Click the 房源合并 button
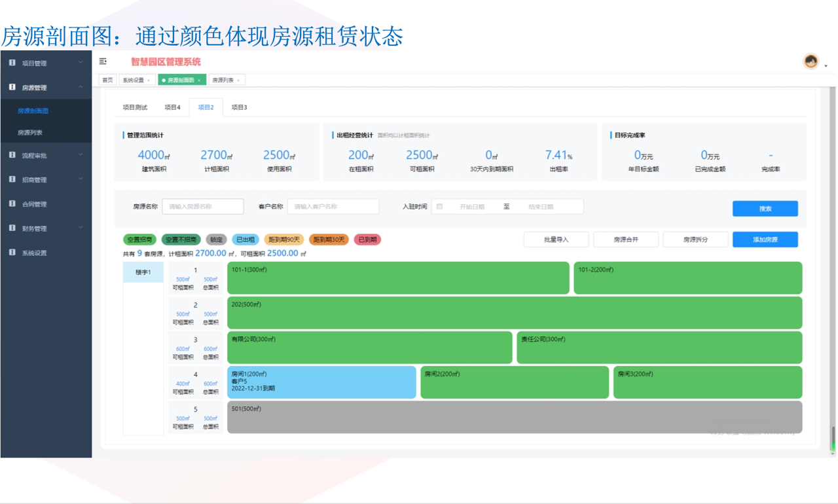This screenshot has width=838, height=504. point(626,240)
